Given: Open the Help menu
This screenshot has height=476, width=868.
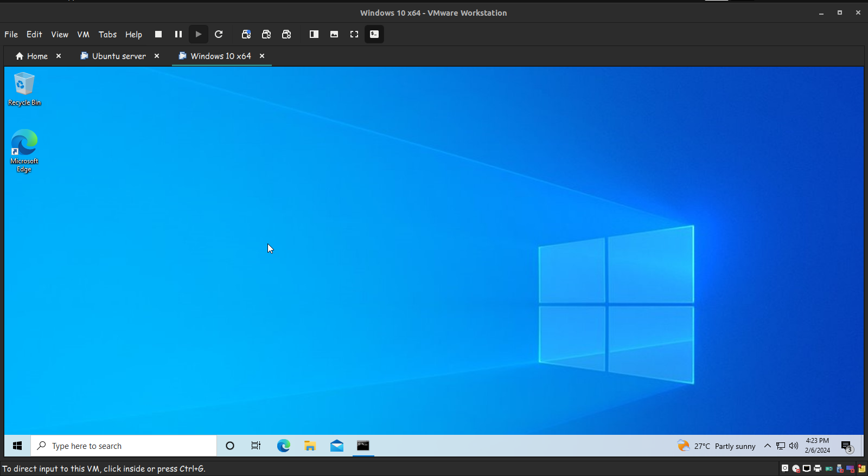Looking at the screenshot, I should (x=133, y=34).
